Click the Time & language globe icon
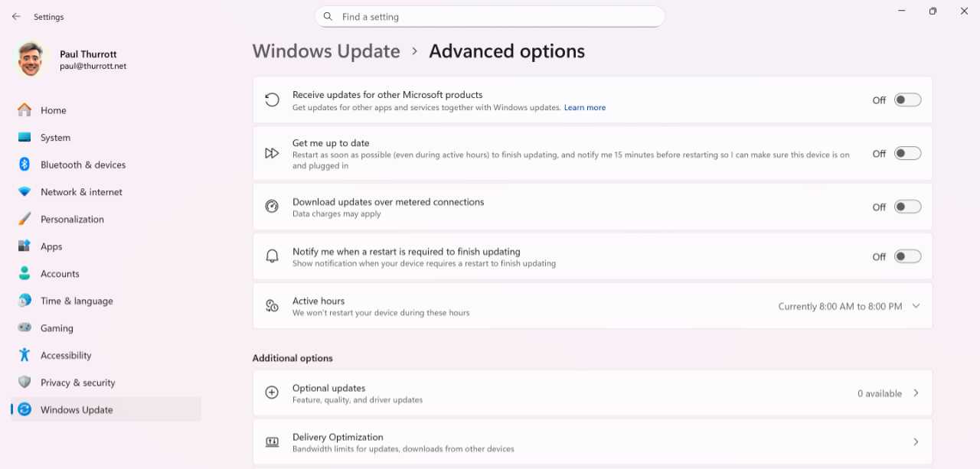The width and height of the screenshot is (980, 469). 24,301
